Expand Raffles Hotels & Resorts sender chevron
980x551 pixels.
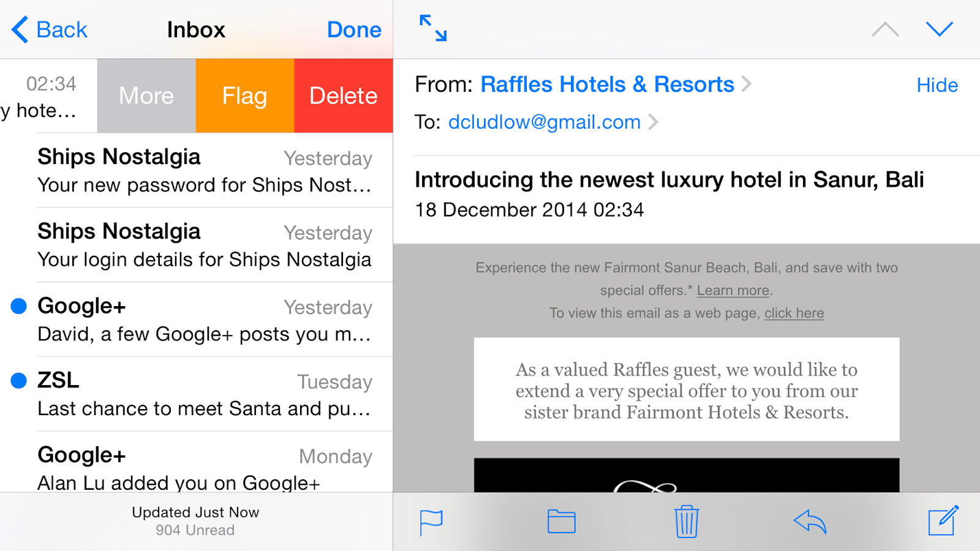coord(746,84)
